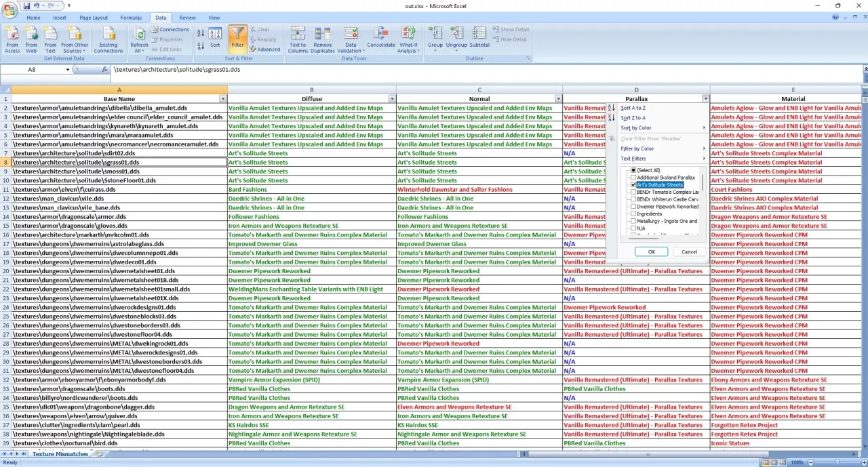Open Base Name column filter dropdown

pos(223,99)
